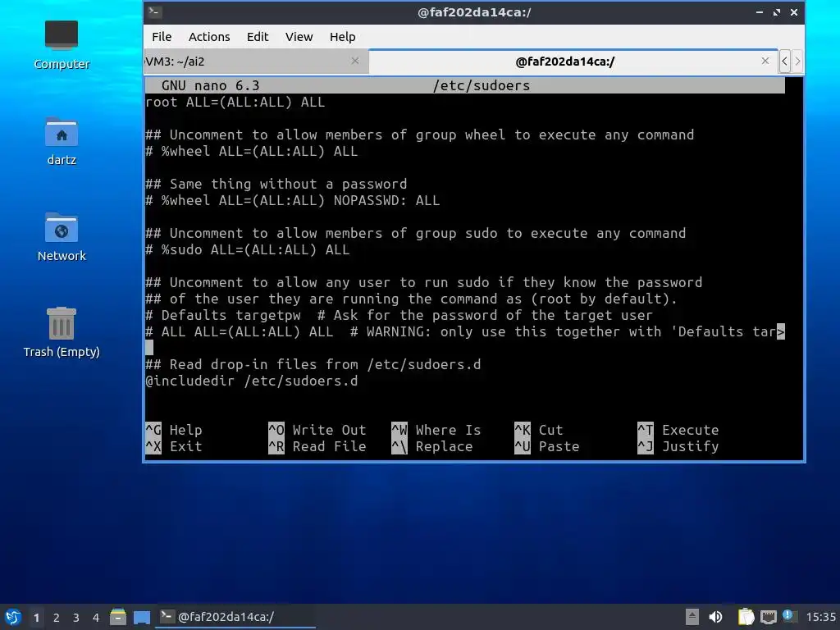This screenshot has width=840, height=630.
Task: Click the comment about group wheel
Action: 420,135
